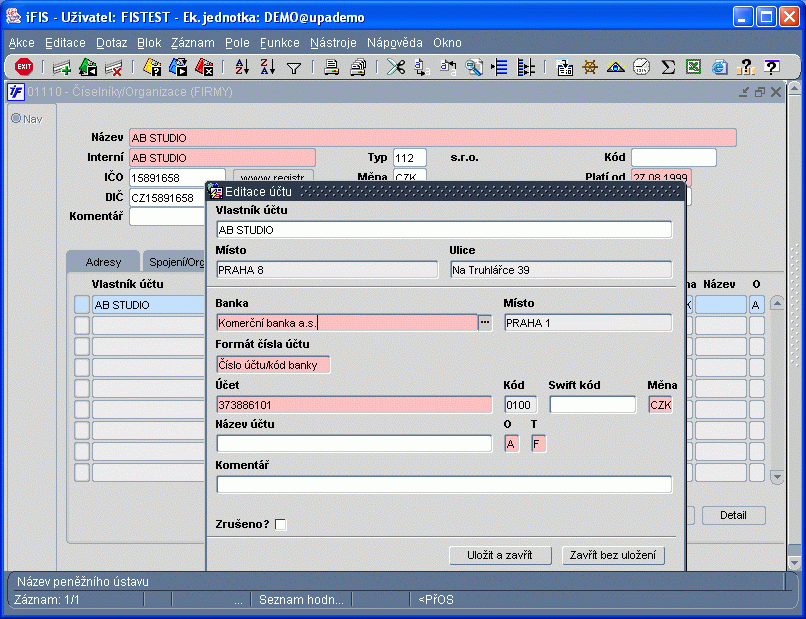
Task: Click the enter query icon with question mark
Action: coord(152,67)
